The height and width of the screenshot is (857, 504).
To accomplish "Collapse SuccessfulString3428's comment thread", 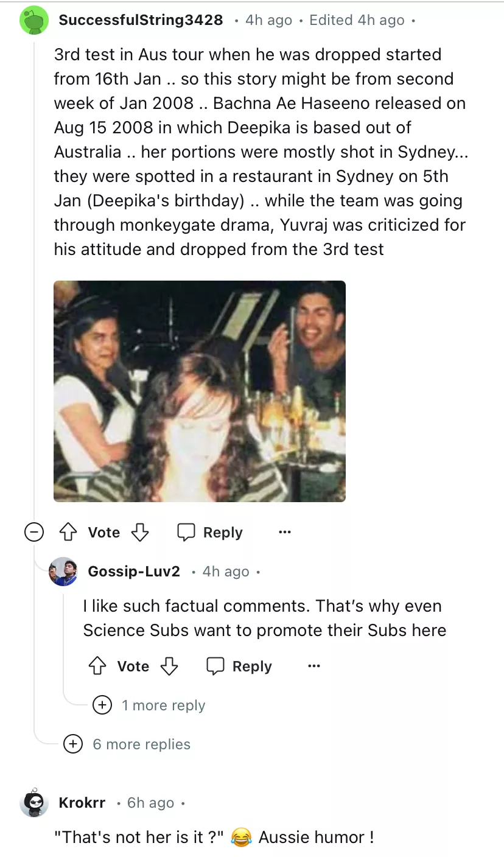I will tap(34, 533).
